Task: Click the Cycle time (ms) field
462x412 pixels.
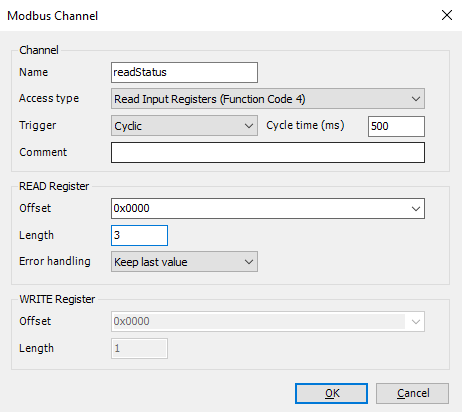Action: 396,126
